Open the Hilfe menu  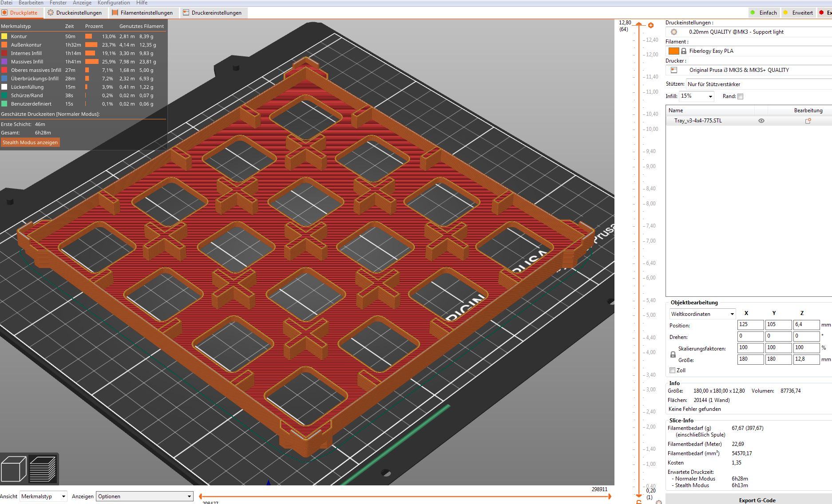click(142, 3)
